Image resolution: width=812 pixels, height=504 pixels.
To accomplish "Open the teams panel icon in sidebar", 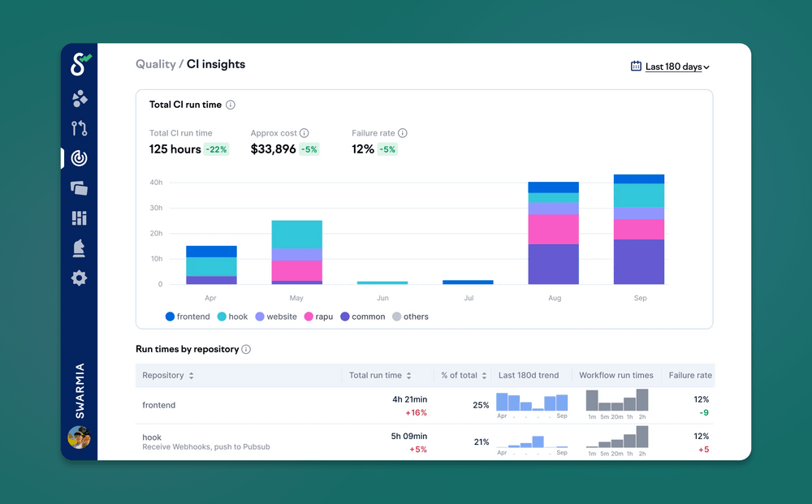I will click(x=79, y=98).
